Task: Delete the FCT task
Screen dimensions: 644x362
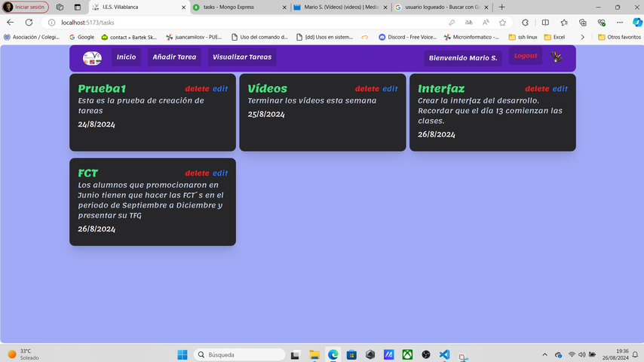Action: point(197,173)
